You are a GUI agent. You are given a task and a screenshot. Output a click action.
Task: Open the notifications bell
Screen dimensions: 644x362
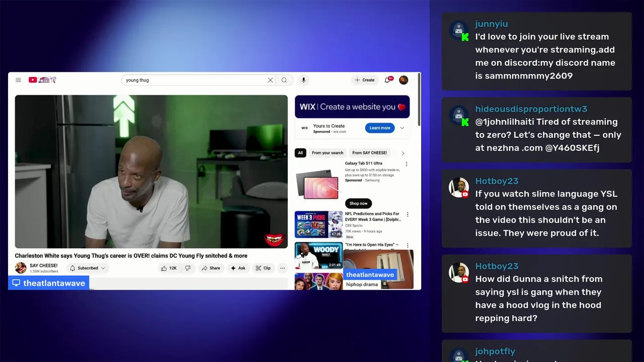tap(387, 80)
